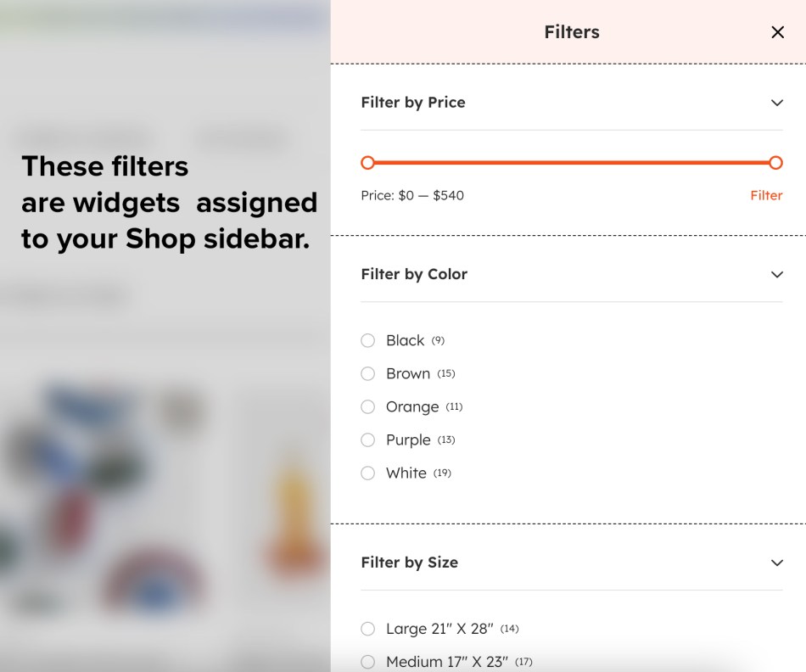The image size is (806, 672).
Task: Apply the price range with Filter link
Action: coord(766,195)
